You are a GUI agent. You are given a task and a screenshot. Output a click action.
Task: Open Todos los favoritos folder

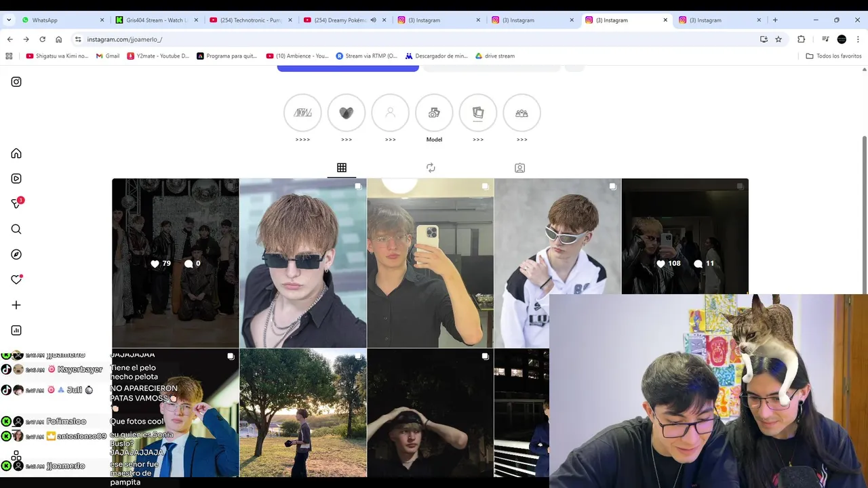coord(833,56)
